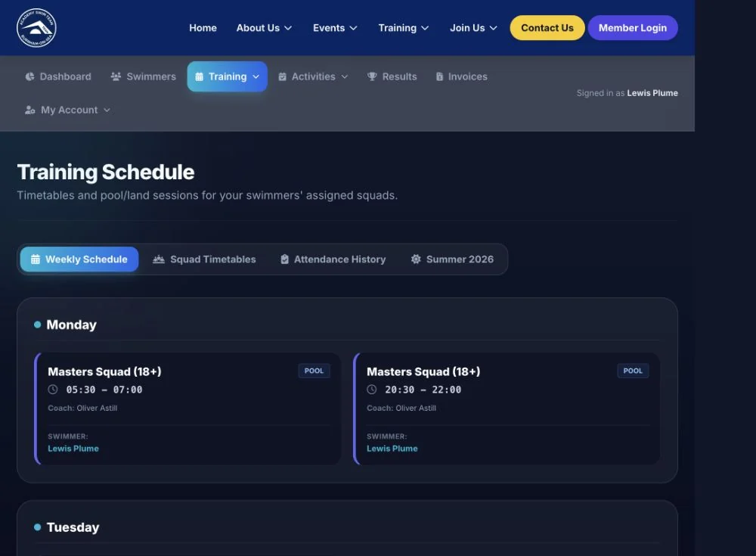The image size is (756, 556).
Task: Expand the Join Us dropdown chevron
Action: pos(493,29)
